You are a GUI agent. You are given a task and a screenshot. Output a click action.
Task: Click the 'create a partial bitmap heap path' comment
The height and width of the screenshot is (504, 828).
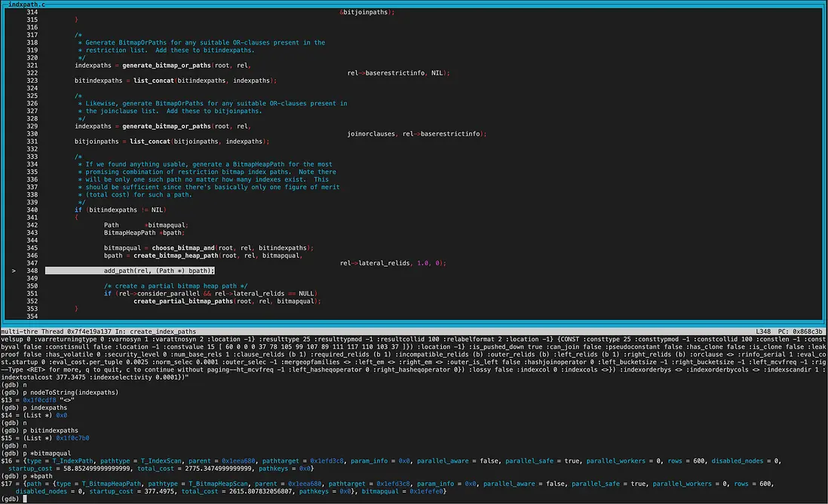[175, 286]
